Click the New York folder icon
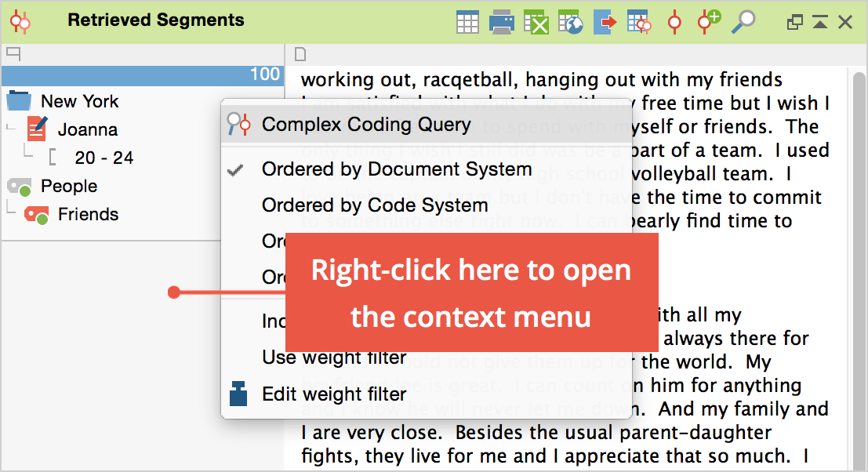868x472 pixels. [x=20, y=100]
